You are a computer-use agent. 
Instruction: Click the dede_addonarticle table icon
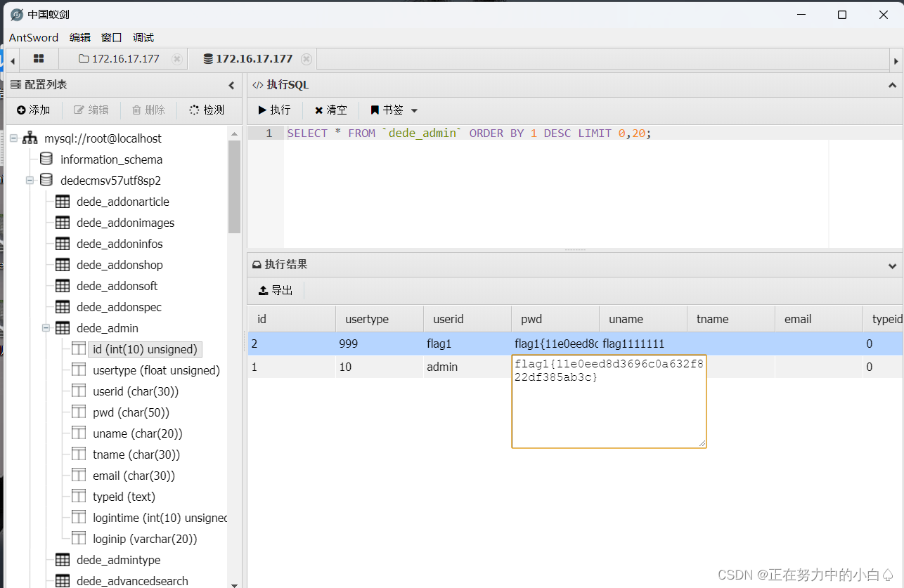pyautogui.click(x=63, y=202)
